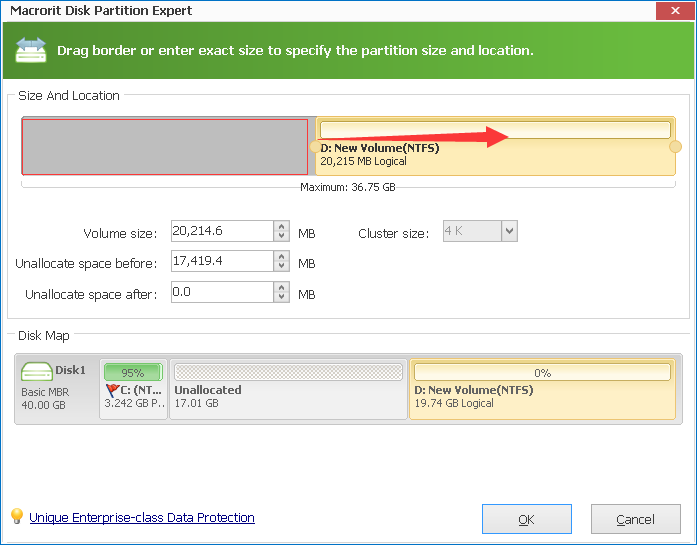Image resolution: width=697 pixels, height=545 pixels.
Task: Select the Unallocated 17.01 GB block
Action: coord(288,389)
